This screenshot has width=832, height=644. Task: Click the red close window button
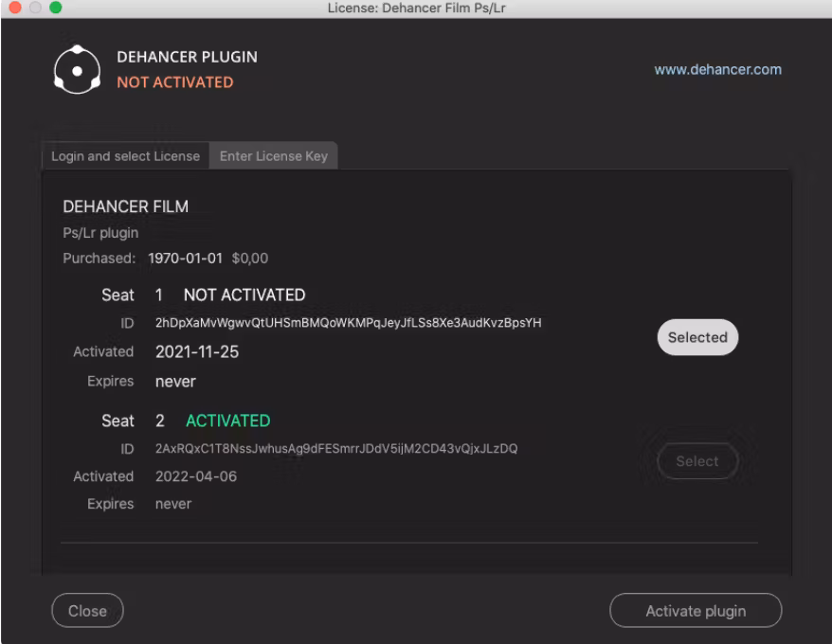[15, 8]
